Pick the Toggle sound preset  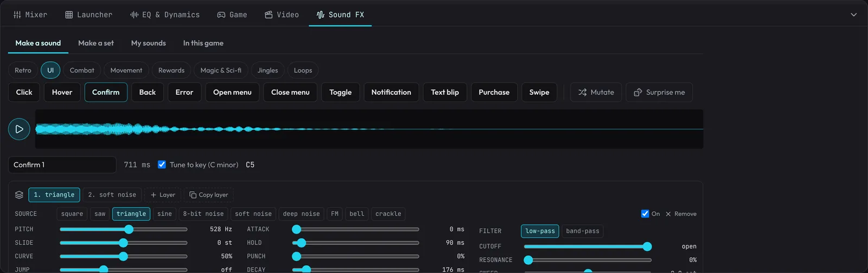340,92
